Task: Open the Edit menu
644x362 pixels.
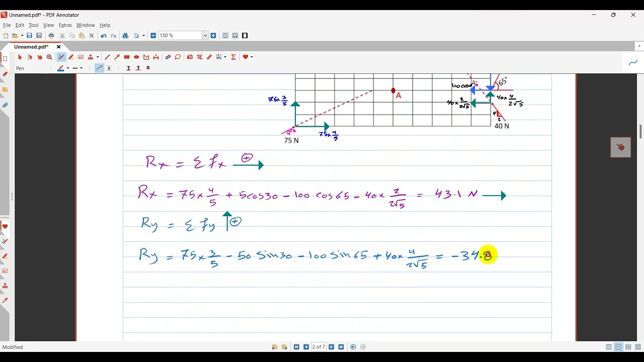Action: click(20, 25)
